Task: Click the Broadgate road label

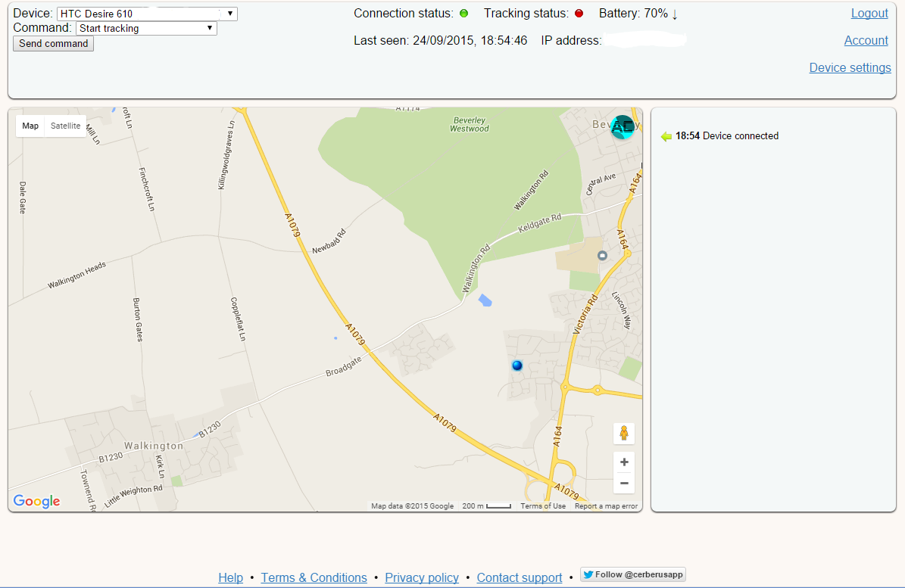Action: (344, 366)
